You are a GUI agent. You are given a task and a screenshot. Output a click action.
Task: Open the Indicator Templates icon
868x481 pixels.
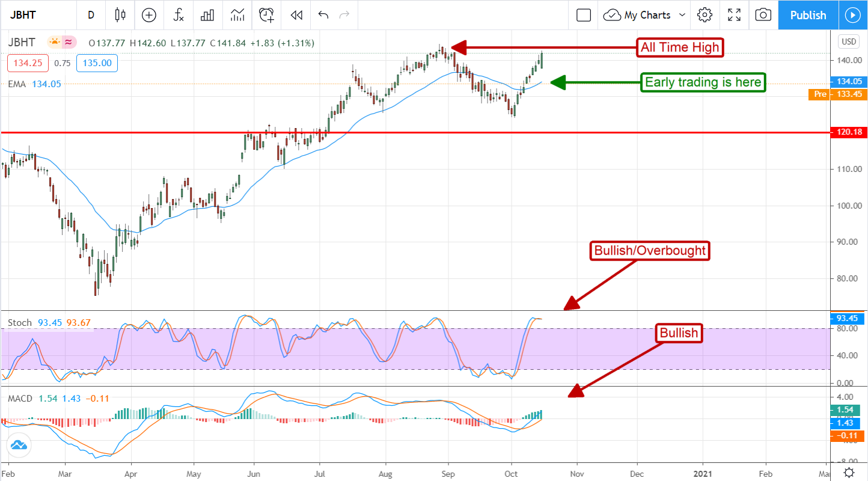(x=237, y=15)
